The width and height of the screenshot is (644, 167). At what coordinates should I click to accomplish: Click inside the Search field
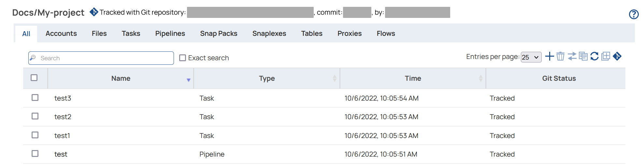click(x=104, y=58)
